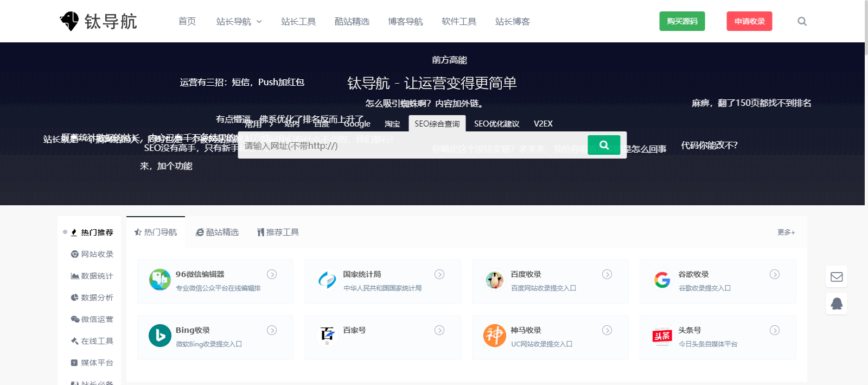The width and height of the screenshot is (868, 385).
Task: Click arrow icon on 头条号 card
Action: coord(775,330)
